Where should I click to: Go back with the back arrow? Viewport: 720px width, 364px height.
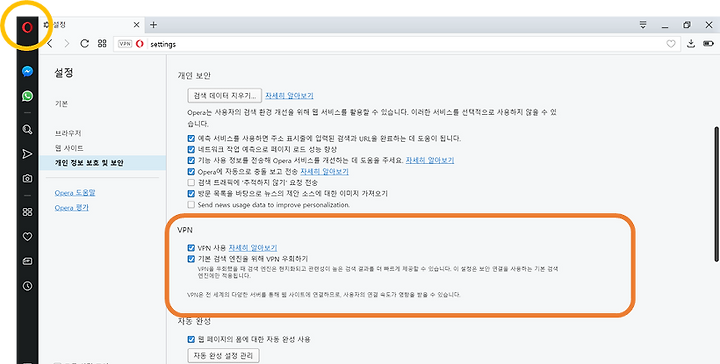pyautogui.click(x=50, y=44)
